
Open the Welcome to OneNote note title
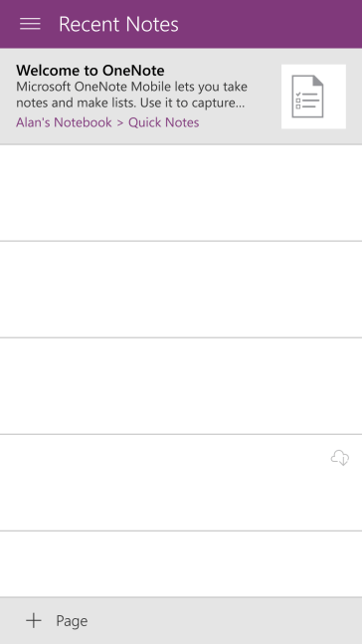(90, 71)
